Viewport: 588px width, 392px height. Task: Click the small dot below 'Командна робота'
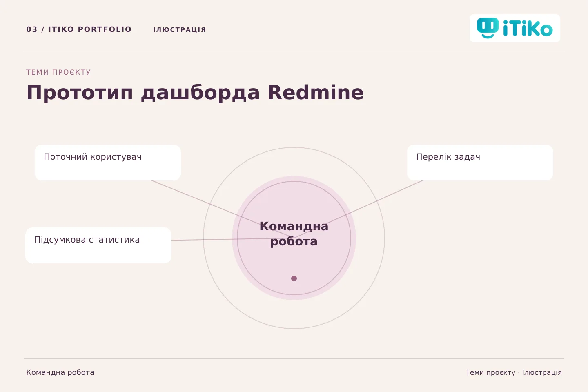click(x=294, y=278)
